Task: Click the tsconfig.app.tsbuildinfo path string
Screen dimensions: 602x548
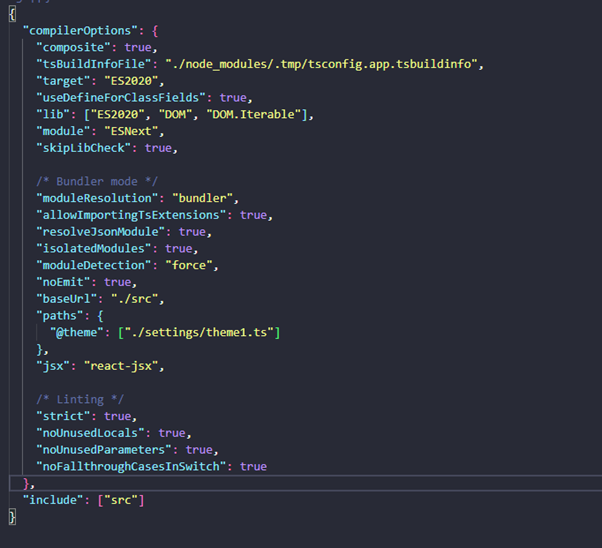Action: [322, 64]
